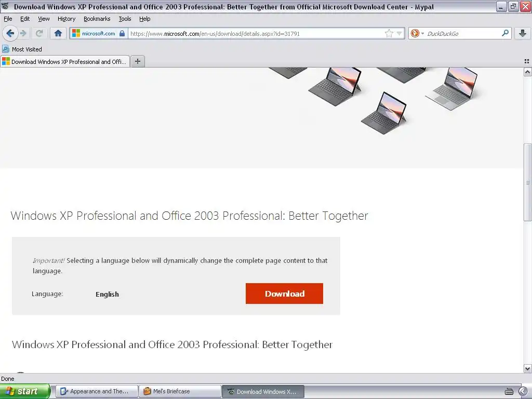Click the large Windows XP Professional heading

(x=189, y=216)
